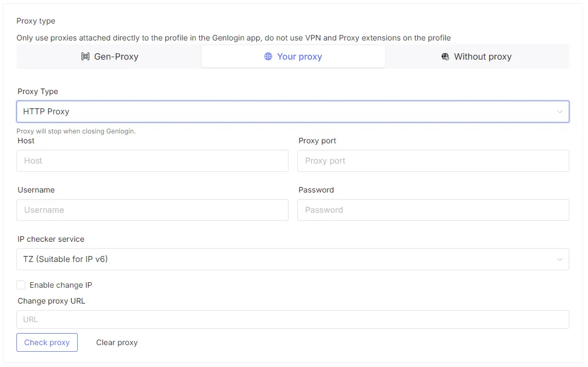The height and width of the screenshot is (367, 588).
Task: Select the Username text field
Action: pos(152,210)
